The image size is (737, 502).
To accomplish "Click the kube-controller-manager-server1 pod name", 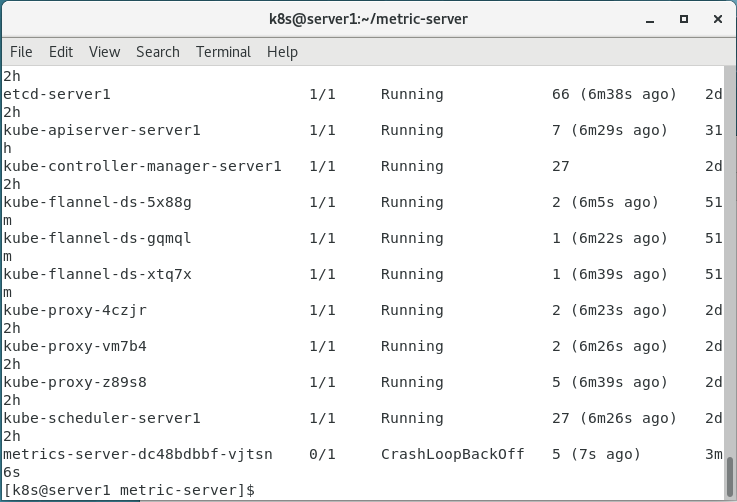I will 142,166.
